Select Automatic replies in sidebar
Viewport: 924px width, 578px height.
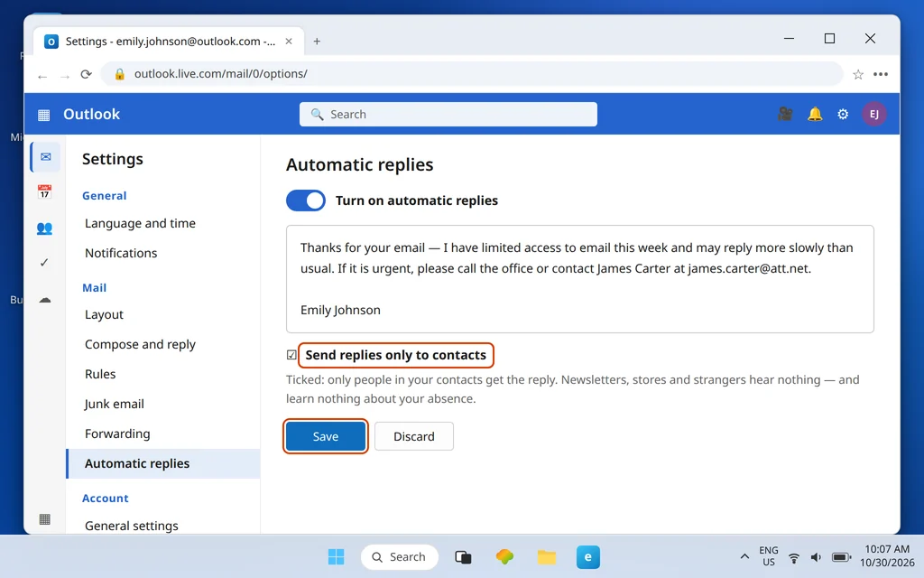click(x=163, y=463)
